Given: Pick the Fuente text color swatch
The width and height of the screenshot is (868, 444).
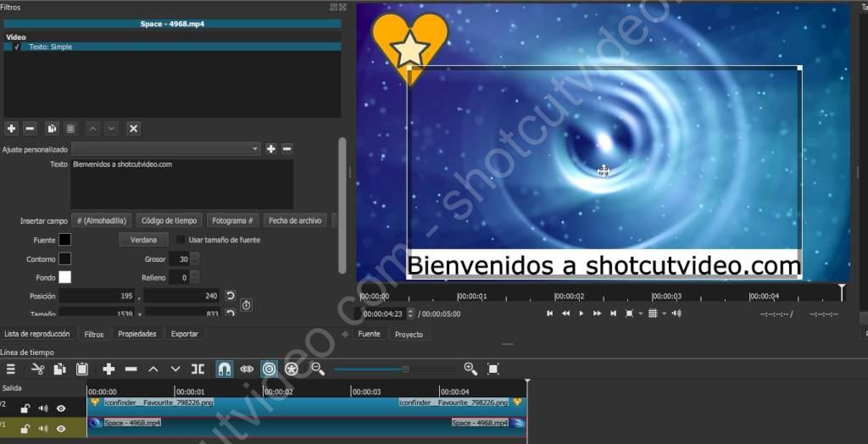Looking at the screenshot, I should pyautogui.click(x=64, y=240).
